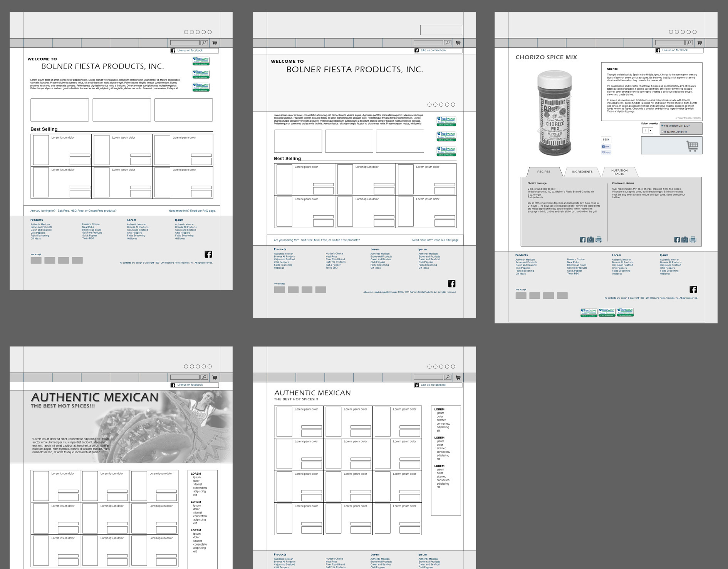The image size is (728, 569).
Task: Click the search magnifier in the top-middle homepage header
Action: point(448,43)
